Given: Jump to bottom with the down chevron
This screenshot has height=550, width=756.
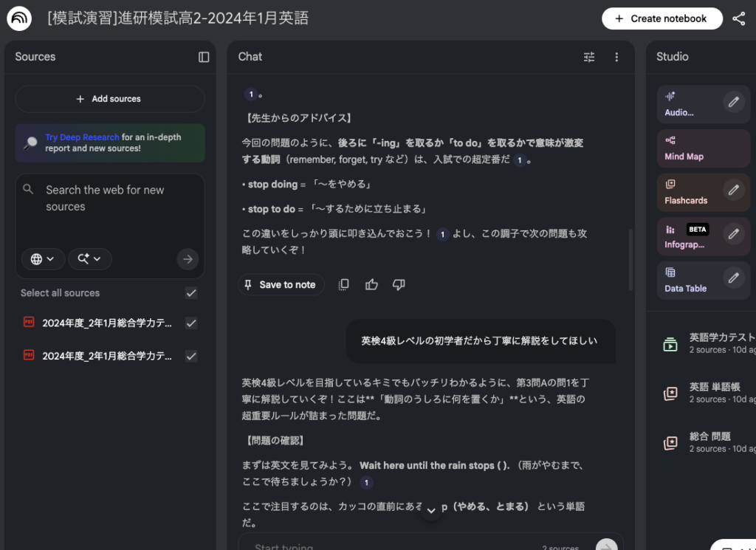Looking at the screenshot, I should pyautogui.click(x=431, y=511).
